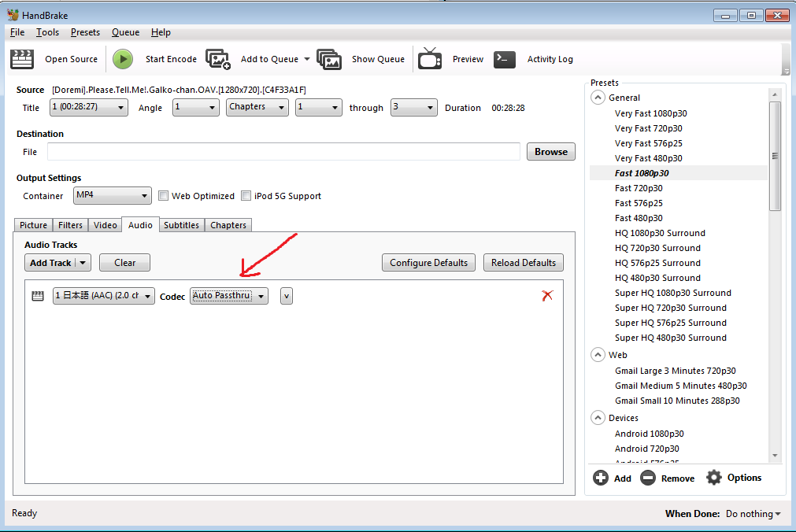796x532 pixels.
Task: Click the Open Source clapperboard icon
Action: (22, 59)
